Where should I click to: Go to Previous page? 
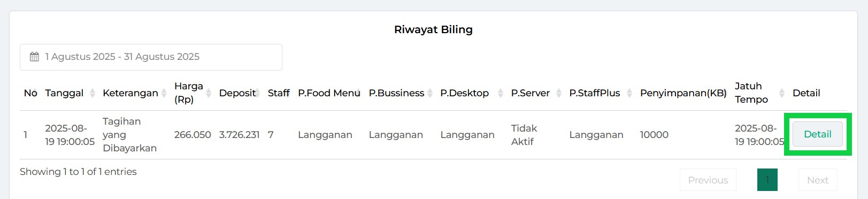pyautogui.click(x=708, y=180)
